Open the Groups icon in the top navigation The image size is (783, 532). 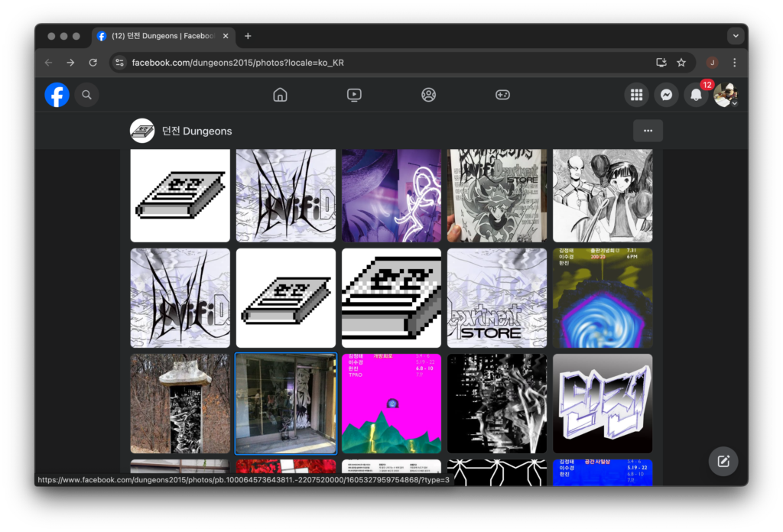[x=428, y=95]
